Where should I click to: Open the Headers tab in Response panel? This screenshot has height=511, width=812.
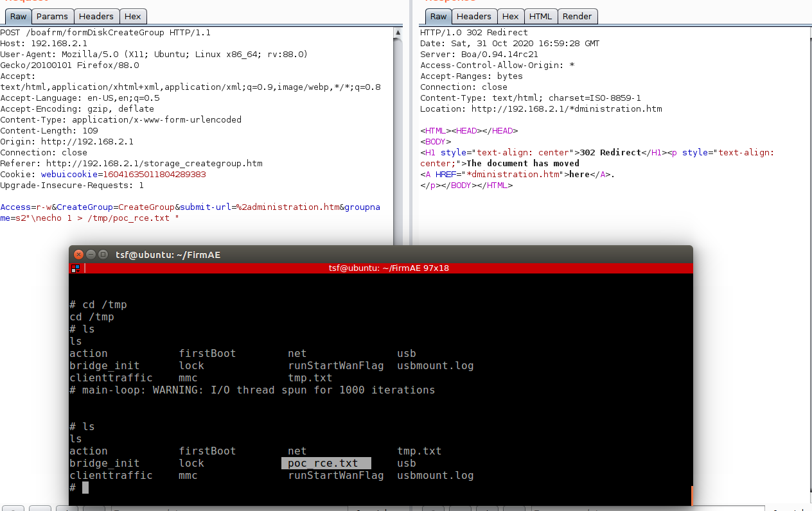[474, 16]
